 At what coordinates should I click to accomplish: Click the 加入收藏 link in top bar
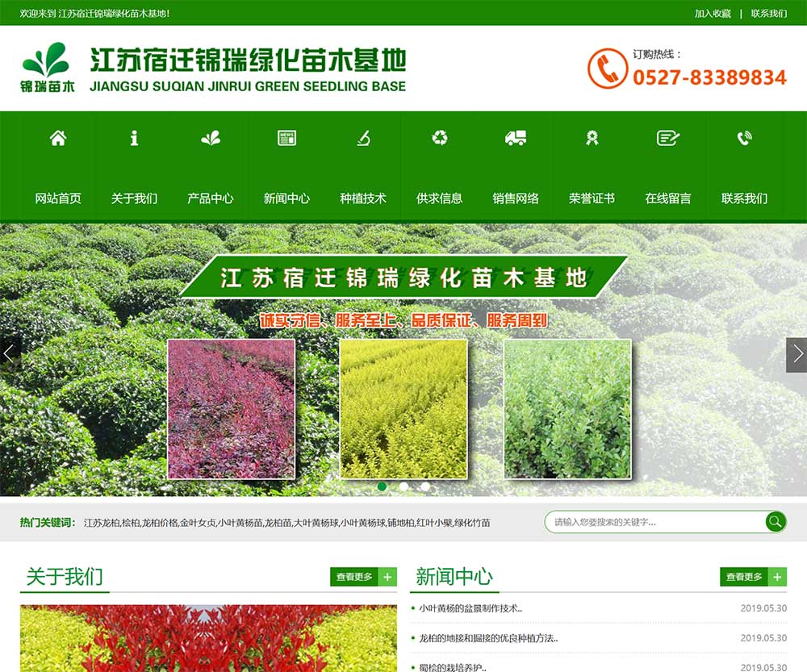pyautogui.click(x=713, y=14)
